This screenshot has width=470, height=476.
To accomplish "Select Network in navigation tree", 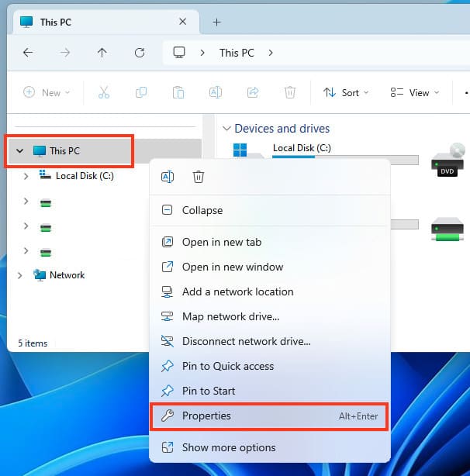I will [x=67, y=275].
